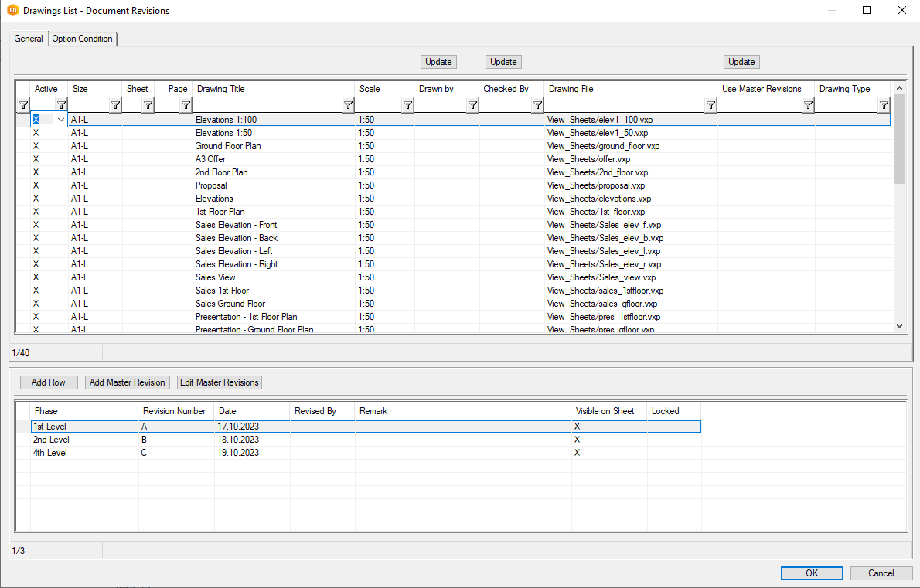
Task: Open the Scale column filter icon
Action: (407, 105)
